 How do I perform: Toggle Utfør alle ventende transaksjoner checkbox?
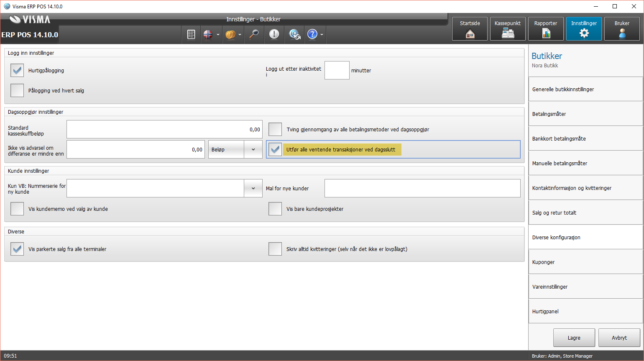tap(275, 149)
